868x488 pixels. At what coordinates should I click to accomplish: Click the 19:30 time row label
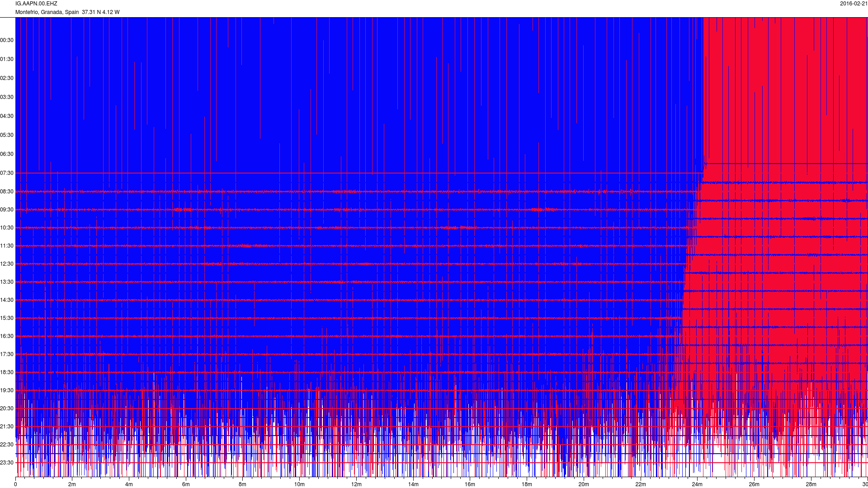click(7, 390)
